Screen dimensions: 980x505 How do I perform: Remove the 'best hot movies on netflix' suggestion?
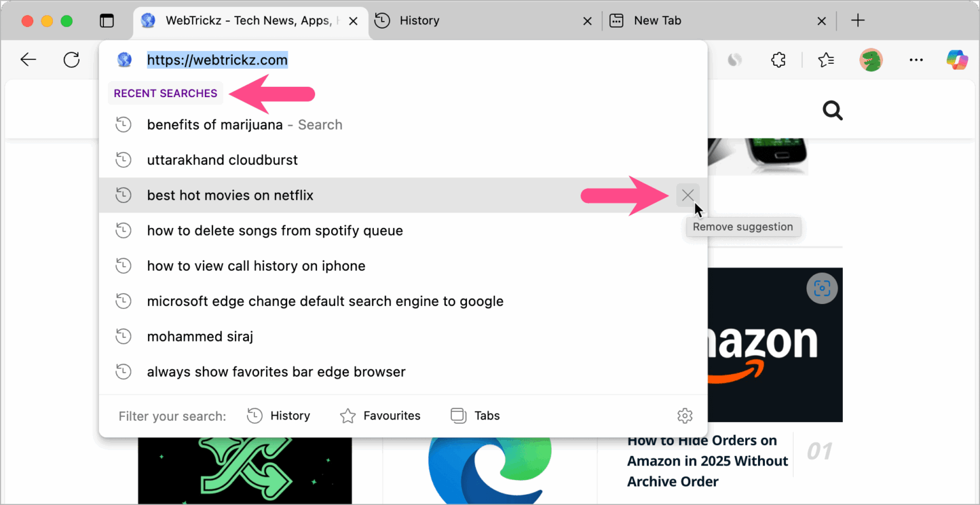click(688, 195)
